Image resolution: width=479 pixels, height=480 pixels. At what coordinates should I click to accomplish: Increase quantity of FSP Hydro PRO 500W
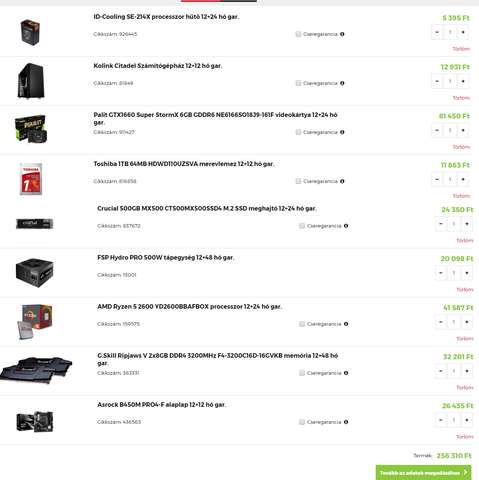point(467,273)
